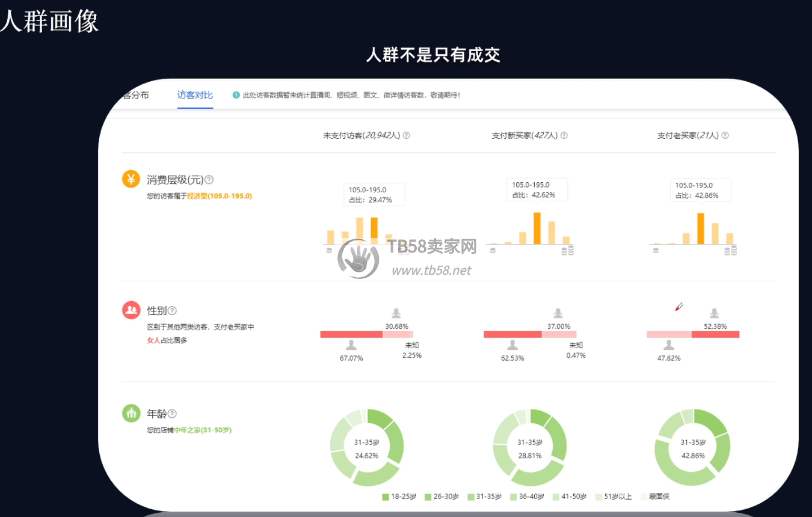This screenshot has width=812, height=517.
Task: Click the 中年之家(31-50岁) green text
Action: pyautogui.click(x=203, y=430)
